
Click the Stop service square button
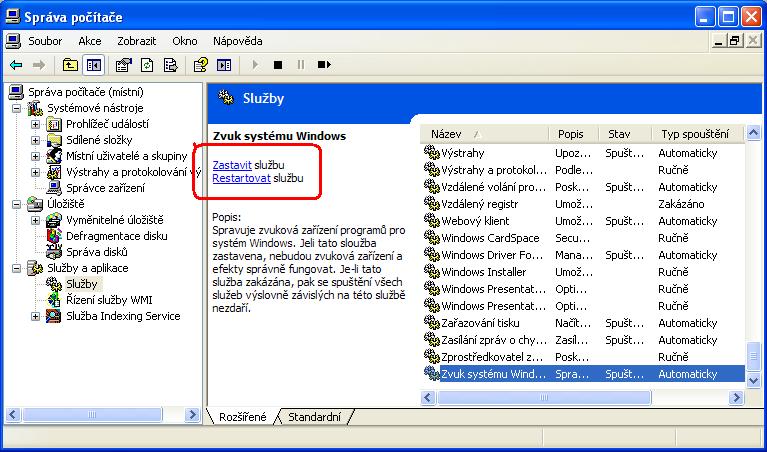[278, 65]
